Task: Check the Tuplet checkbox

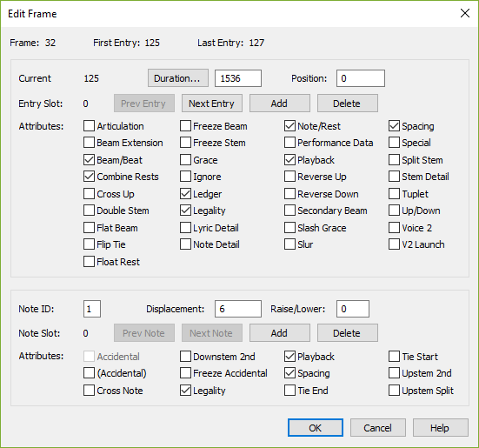Action: point(394,194)
